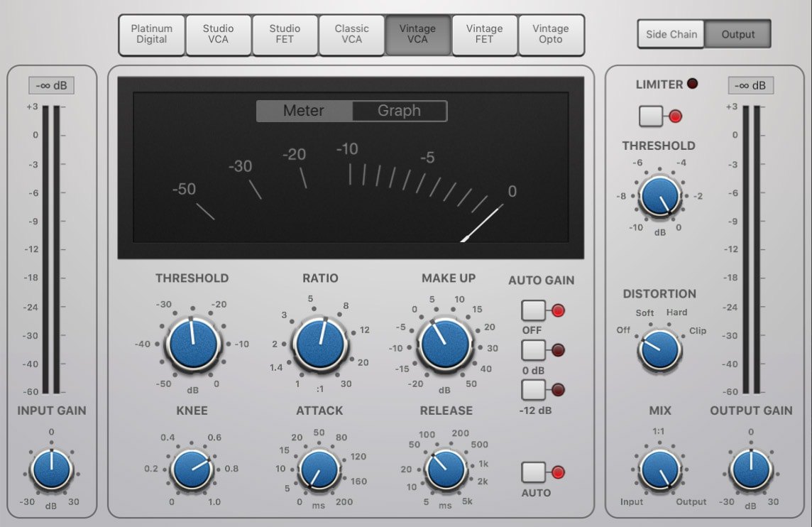
Task: Switch to Studio VCA model
Action: click(x=218, y=34)
